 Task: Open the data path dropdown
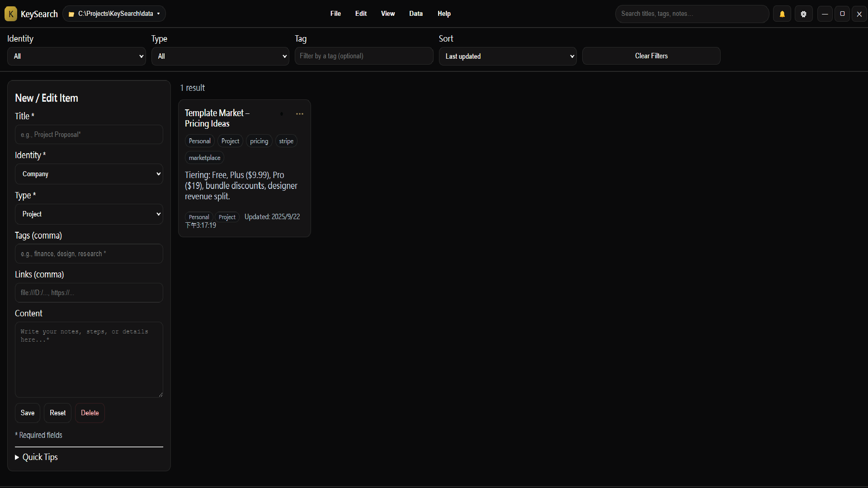[158, 14]
